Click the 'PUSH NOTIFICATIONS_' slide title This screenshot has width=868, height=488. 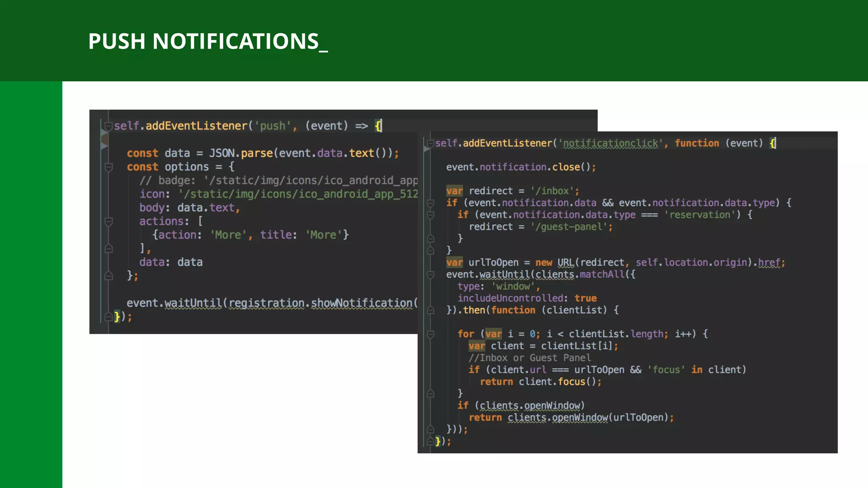208,42
